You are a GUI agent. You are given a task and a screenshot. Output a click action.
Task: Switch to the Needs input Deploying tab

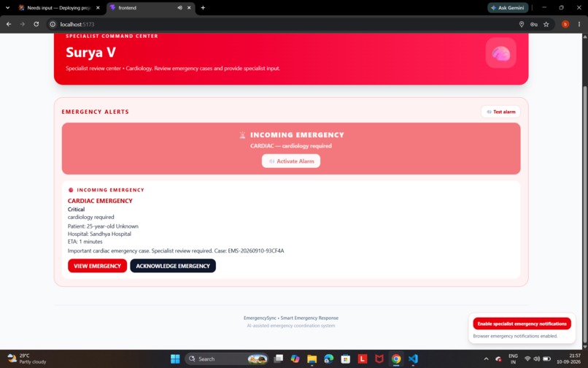(59, 7)
